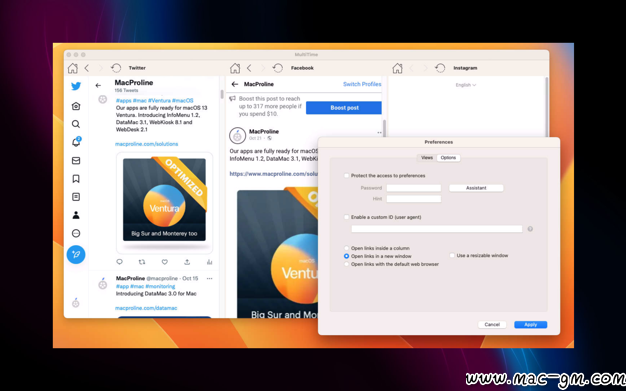Select Open links inside a column
This screenshot has width=626, height=391.
[347, 248]
